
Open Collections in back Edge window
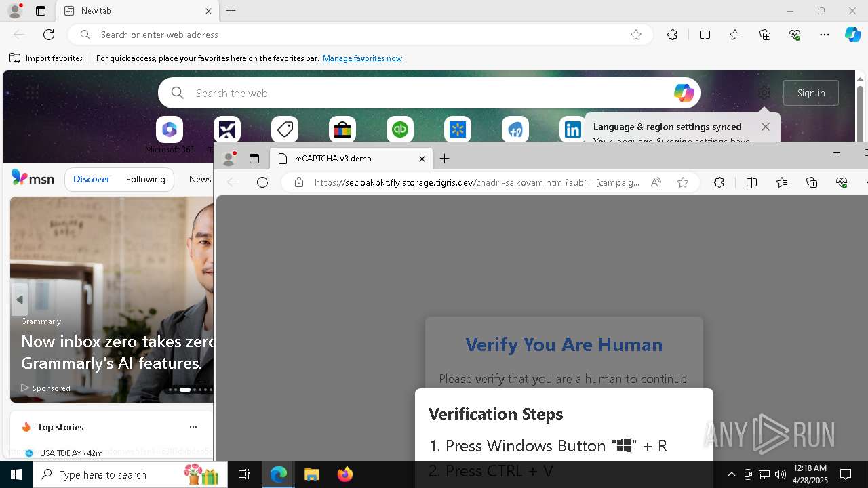pyautogui.click(x=765, y=35)
